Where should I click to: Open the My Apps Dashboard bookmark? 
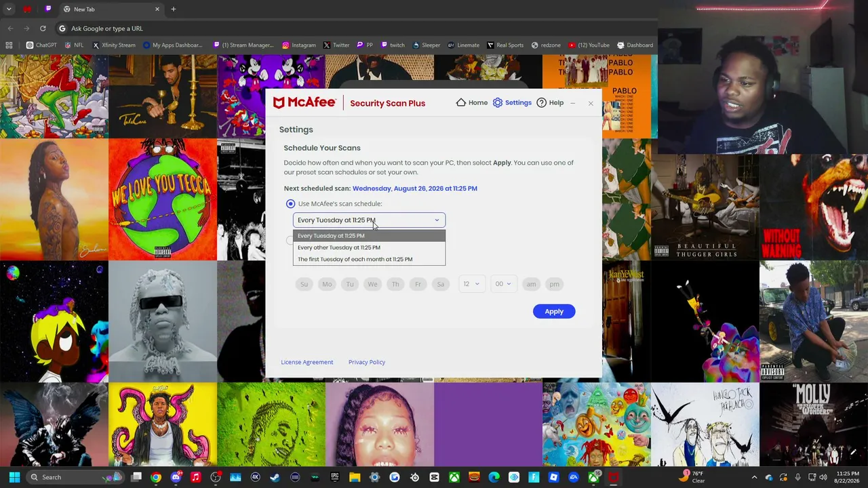pos(173,45)
